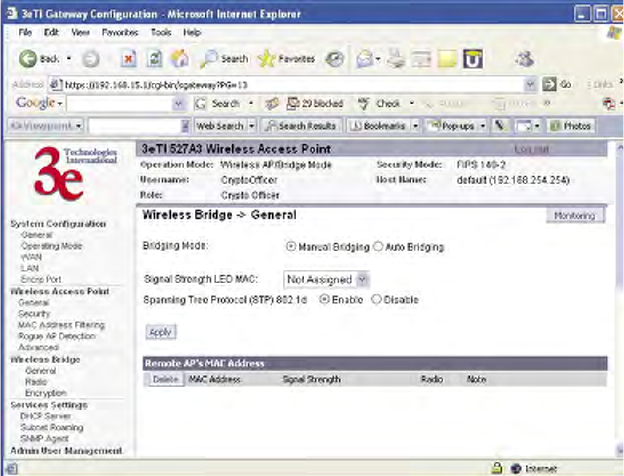Click the page vertical scrollbar
This screenshot has width=624, height=476.
click(x=619, y=298)
